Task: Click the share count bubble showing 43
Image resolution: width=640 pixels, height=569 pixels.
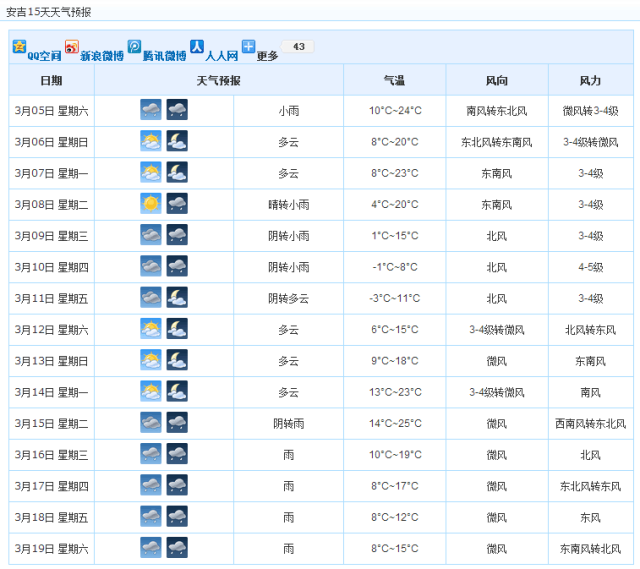Action: [x=298, y=47]
